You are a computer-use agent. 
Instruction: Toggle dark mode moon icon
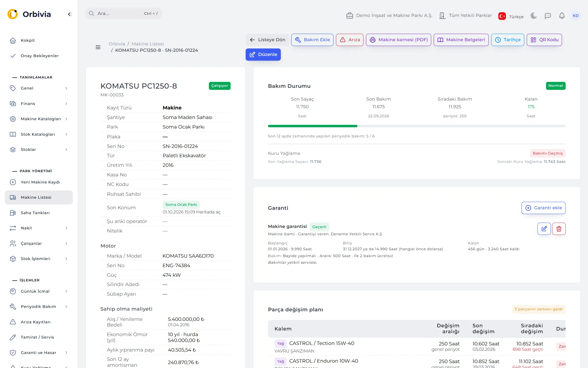tap(534, 16)
